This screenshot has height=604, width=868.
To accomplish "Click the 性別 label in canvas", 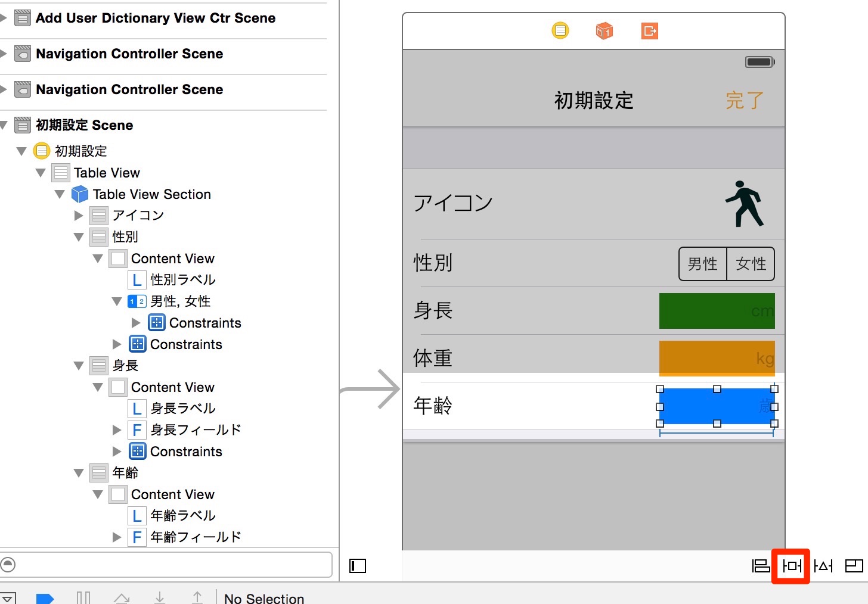I will (433, 263).
